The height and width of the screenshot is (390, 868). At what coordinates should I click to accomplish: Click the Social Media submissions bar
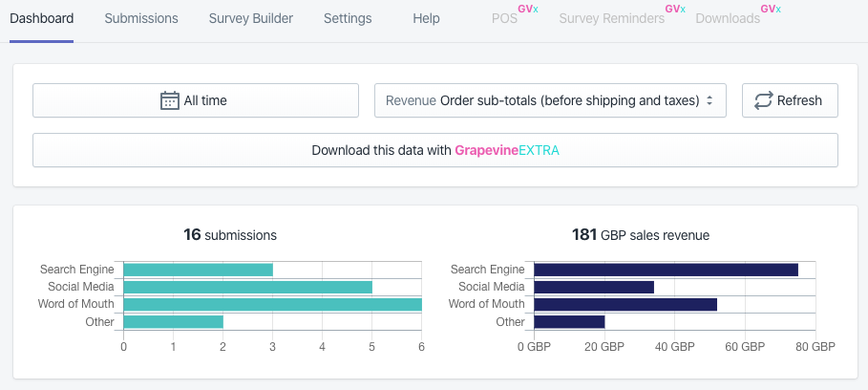[247, 287]
